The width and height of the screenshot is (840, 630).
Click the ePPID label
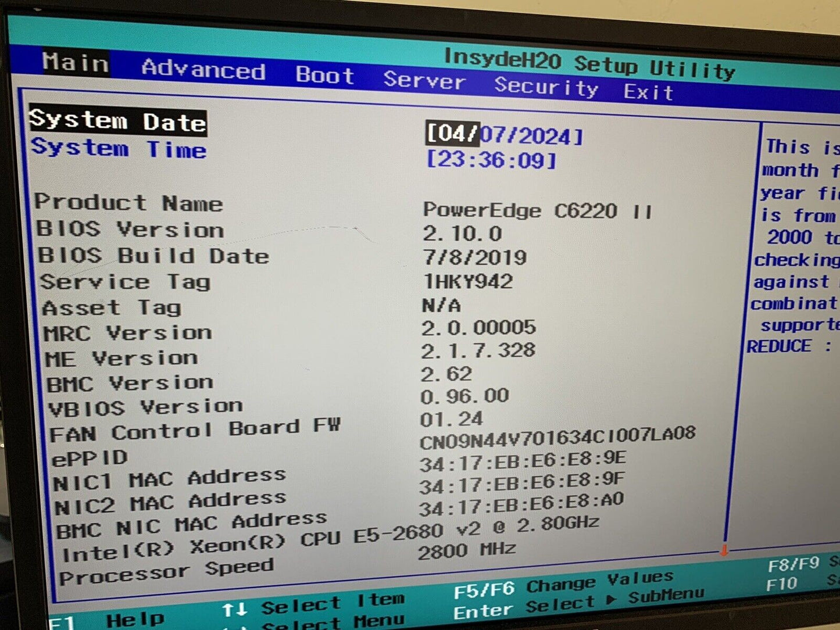[90, 459]
